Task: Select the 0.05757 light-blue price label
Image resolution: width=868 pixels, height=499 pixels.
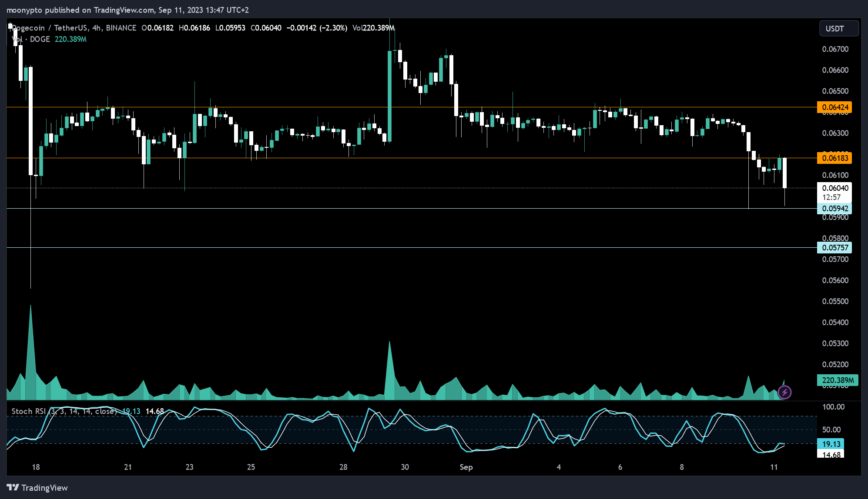Action: 834,248
